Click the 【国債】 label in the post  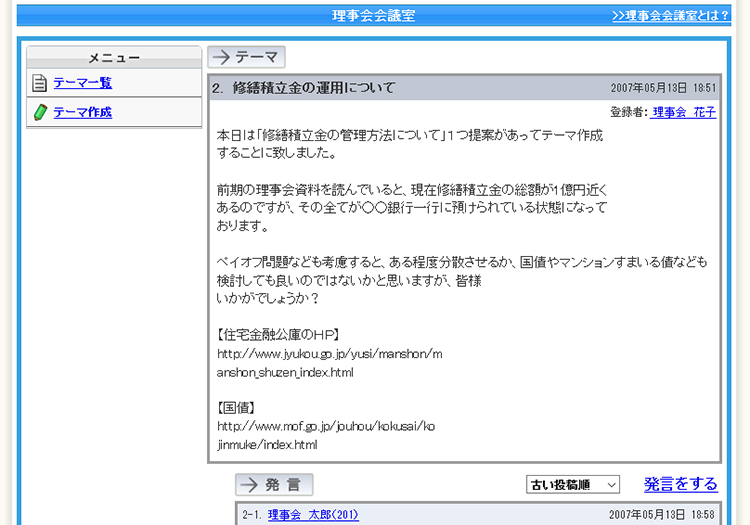(x=238, y=408)
